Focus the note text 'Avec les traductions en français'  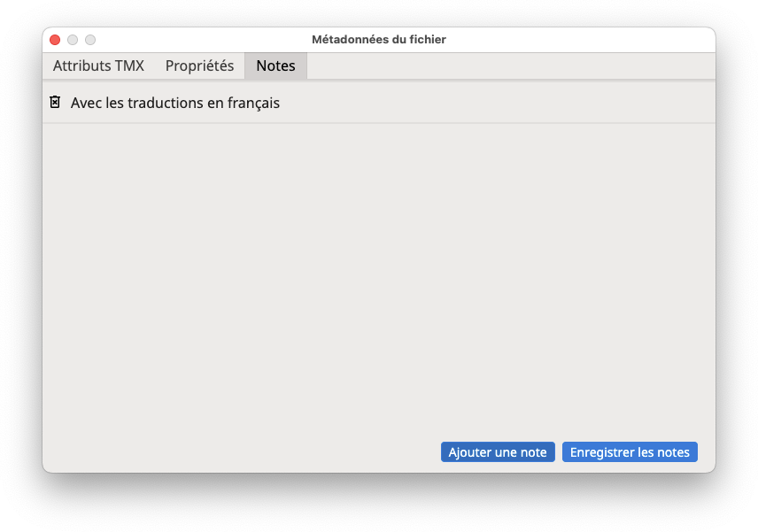pos(175,103)
